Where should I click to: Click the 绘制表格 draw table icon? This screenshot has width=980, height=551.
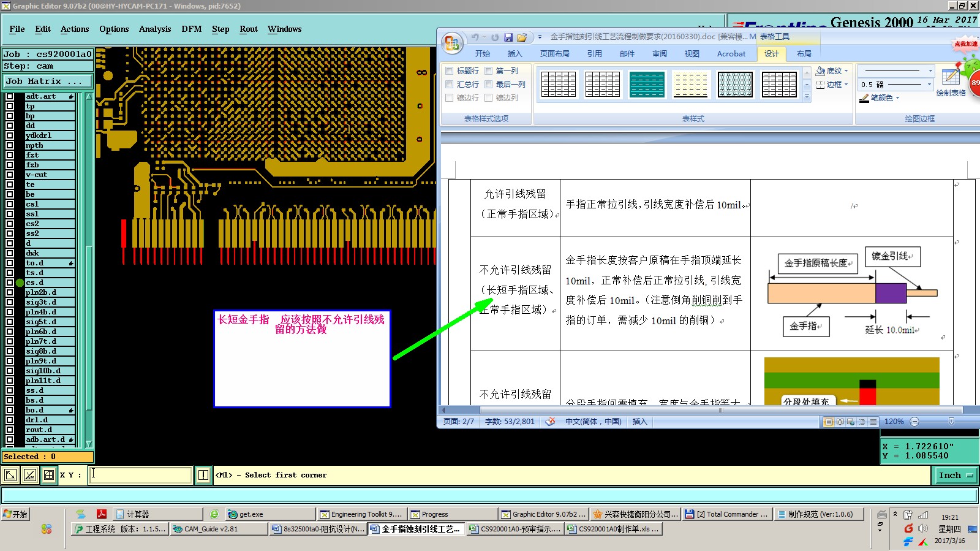(951, 77)
